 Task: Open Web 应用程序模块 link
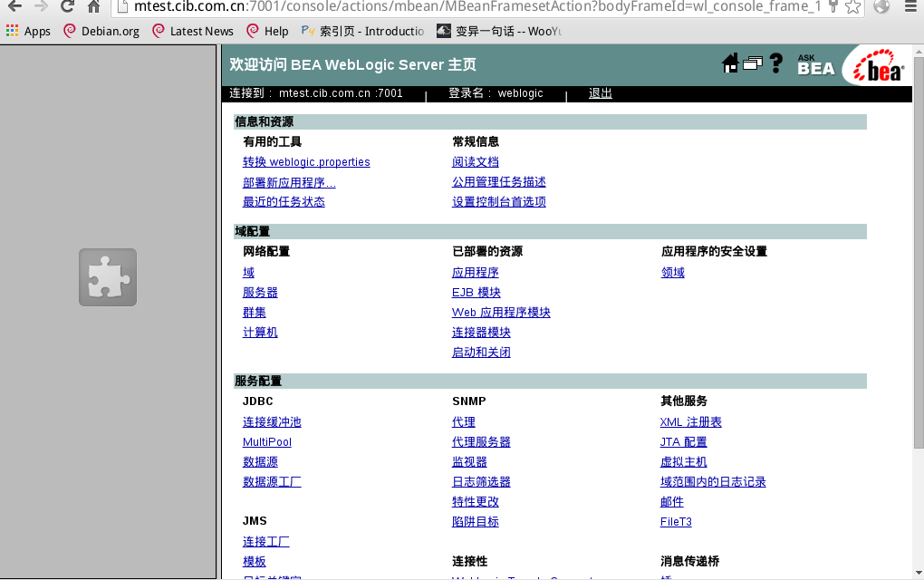point(501,313)
